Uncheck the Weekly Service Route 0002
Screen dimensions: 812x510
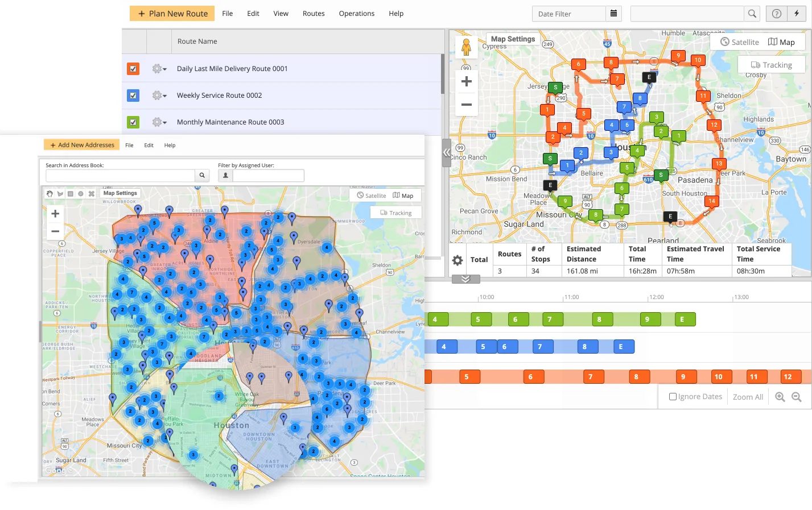click(x=133, y=95)
